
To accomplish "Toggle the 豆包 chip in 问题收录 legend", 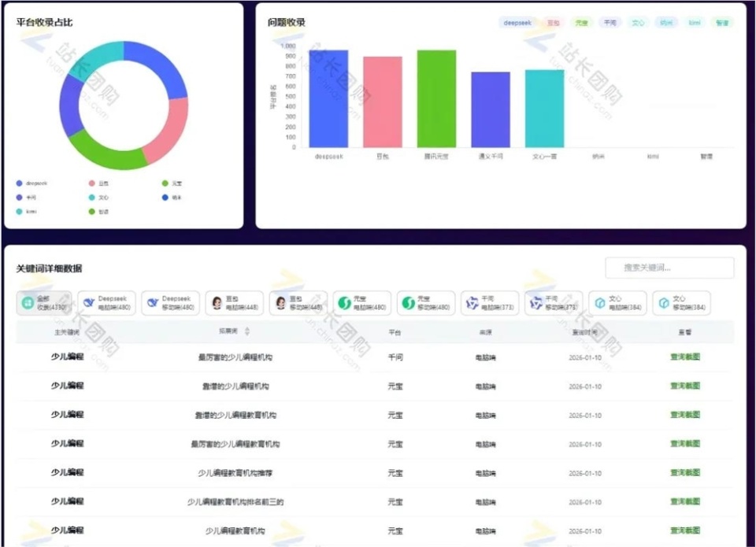I will 553,22.
